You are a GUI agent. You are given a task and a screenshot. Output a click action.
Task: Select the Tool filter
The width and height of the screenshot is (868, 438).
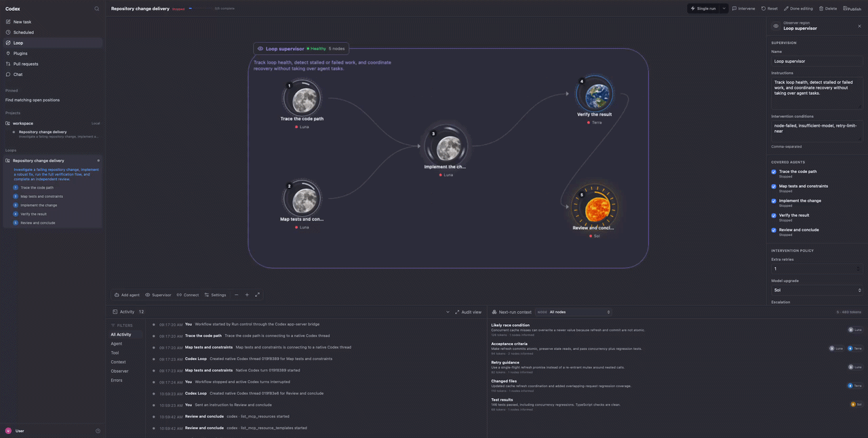[x=126, y=353]
